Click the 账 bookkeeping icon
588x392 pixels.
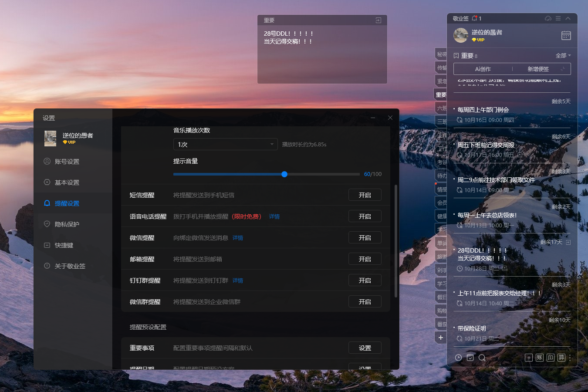[539, 358]
